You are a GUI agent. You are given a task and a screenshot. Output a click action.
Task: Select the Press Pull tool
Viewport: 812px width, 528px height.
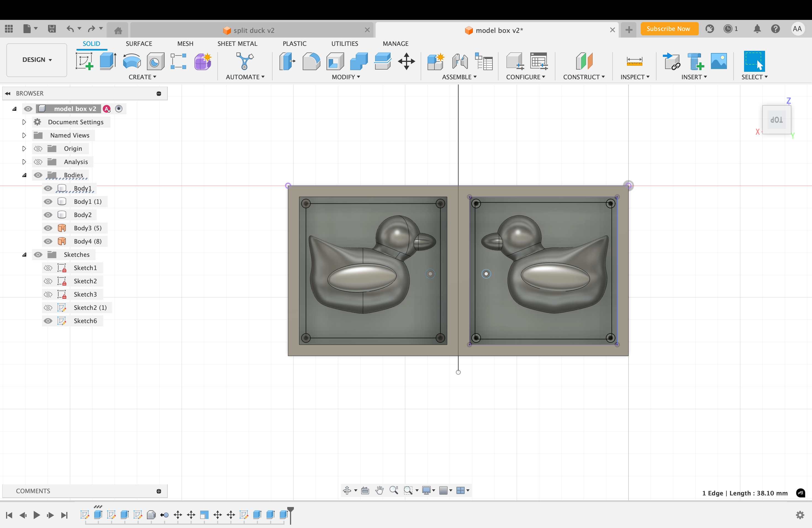coord(287,61)
